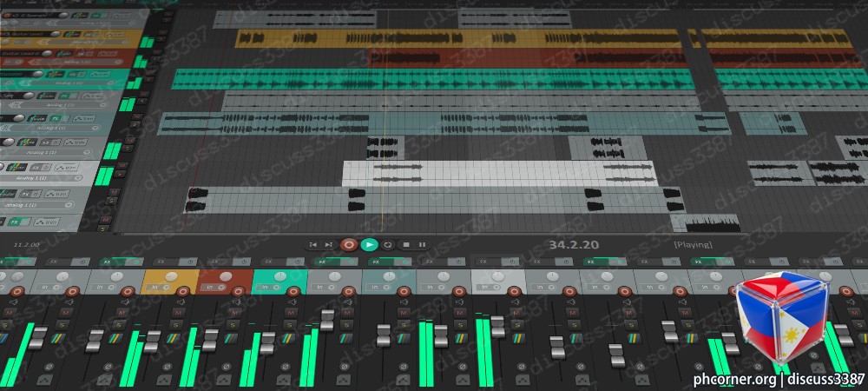Click the green Play transport button

[x=369, y=244]
